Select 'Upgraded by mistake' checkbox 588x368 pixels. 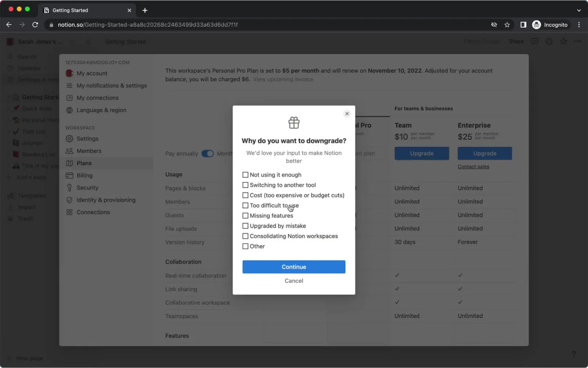245,226
